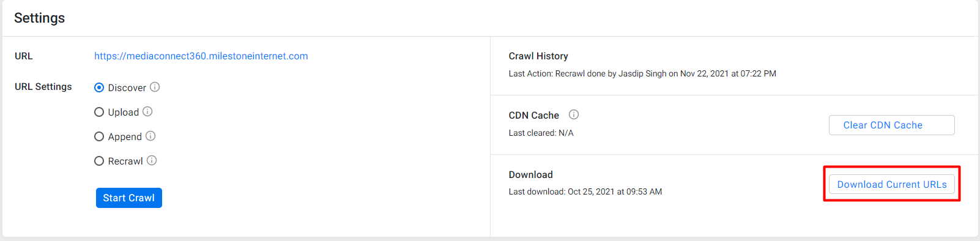Select the Discover radio button
980x241 pixels.
pyautogui.click(x=99, y=87)
